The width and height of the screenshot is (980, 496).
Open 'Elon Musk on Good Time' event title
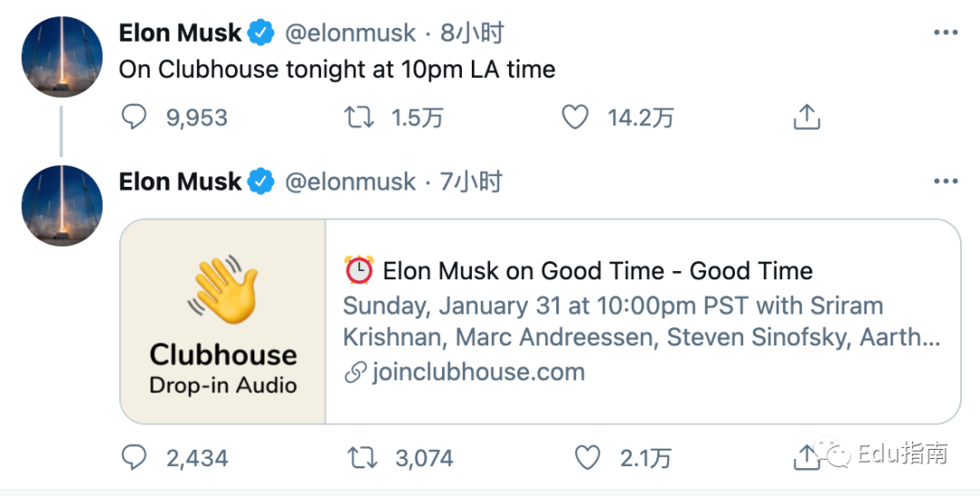[597, 270]
